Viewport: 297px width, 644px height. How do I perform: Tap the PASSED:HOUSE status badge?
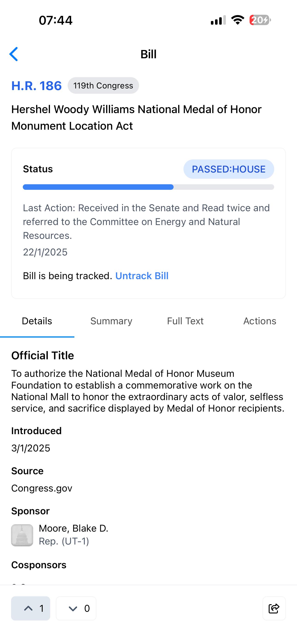pos(228,169)
